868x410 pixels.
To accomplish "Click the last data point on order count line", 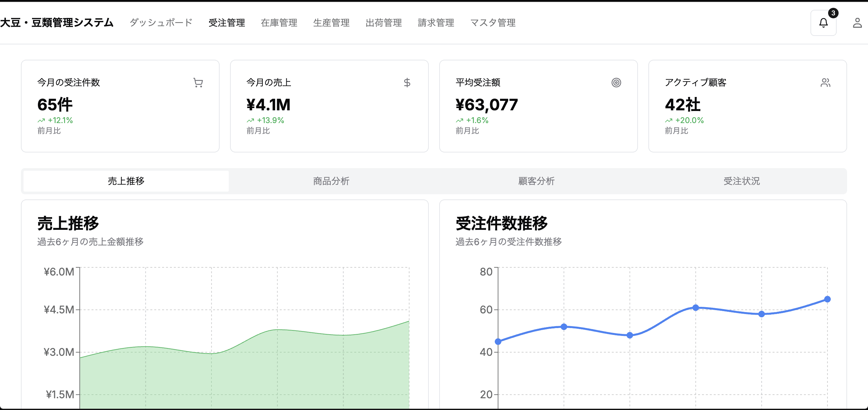I will tap(827, 299).
